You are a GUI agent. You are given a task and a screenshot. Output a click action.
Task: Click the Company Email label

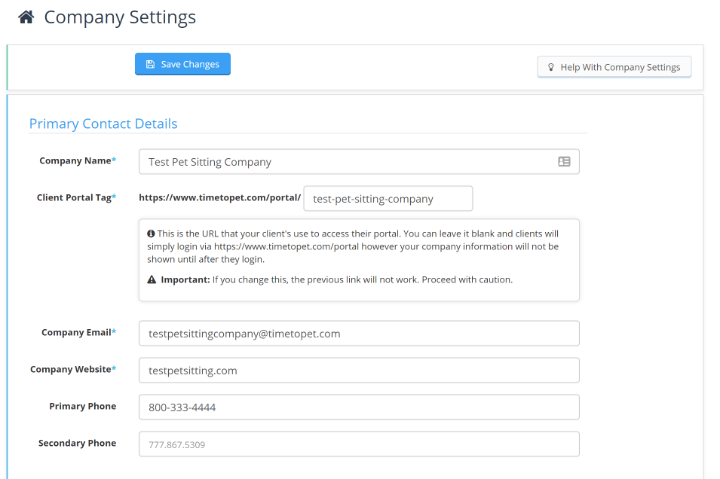[76, 332]
